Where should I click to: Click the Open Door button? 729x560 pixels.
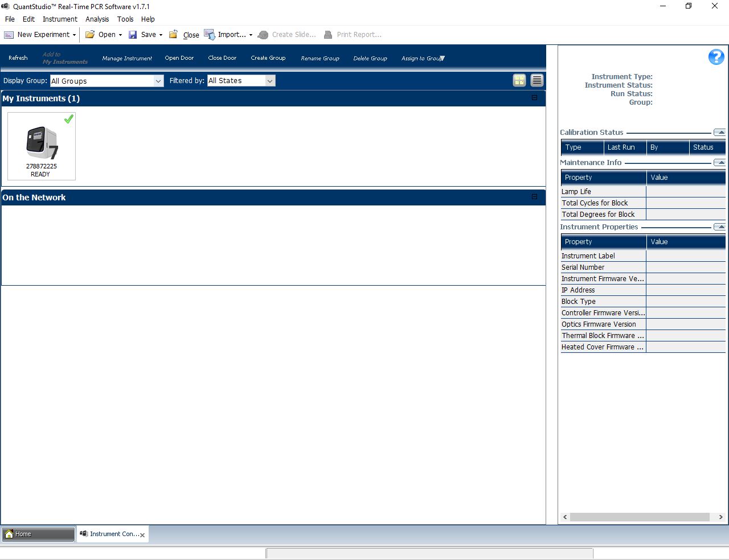[x=179, y=58]
